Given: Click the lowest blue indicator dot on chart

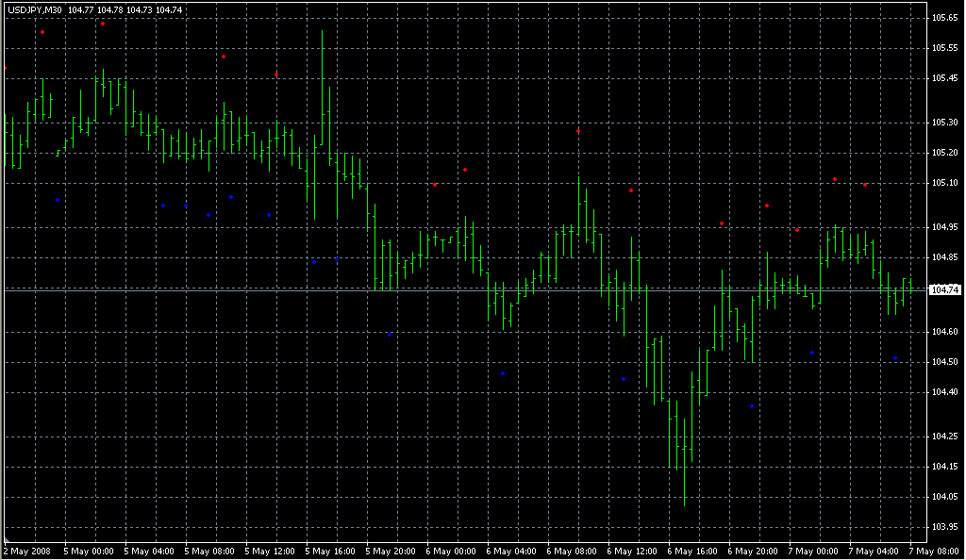Looking at the screenshot, I should (752, 406).
